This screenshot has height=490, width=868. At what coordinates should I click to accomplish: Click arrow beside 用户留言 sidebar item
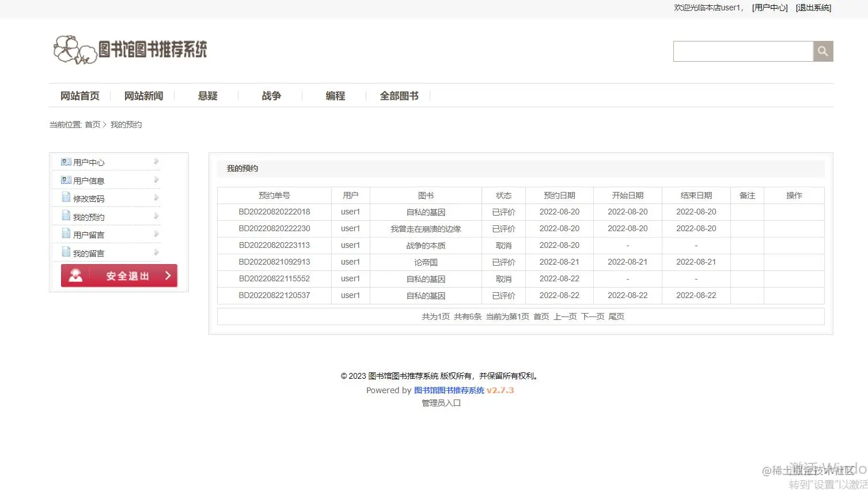[156, 234]
